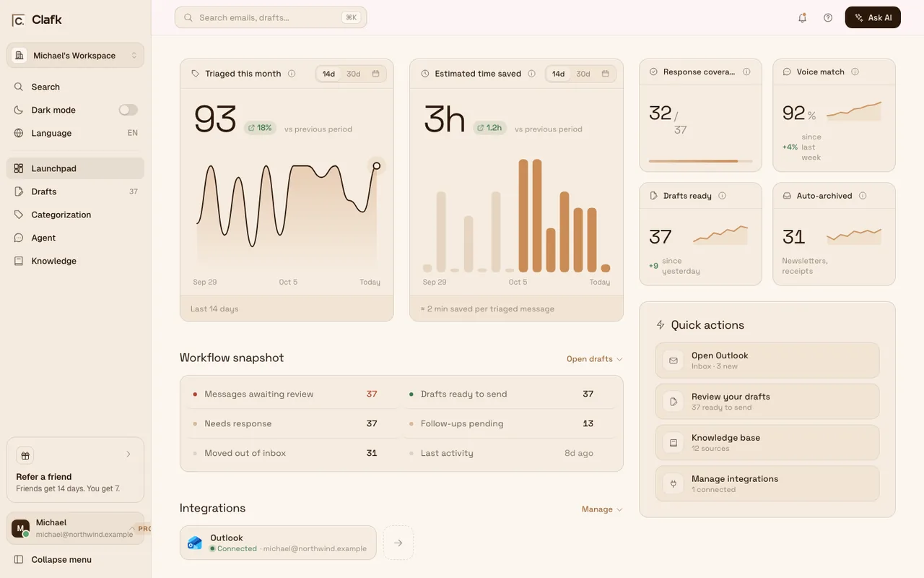Click the info icon beside Estimated time saved
This screenshot has width=924, height=578.
click(x=531, y=74)
